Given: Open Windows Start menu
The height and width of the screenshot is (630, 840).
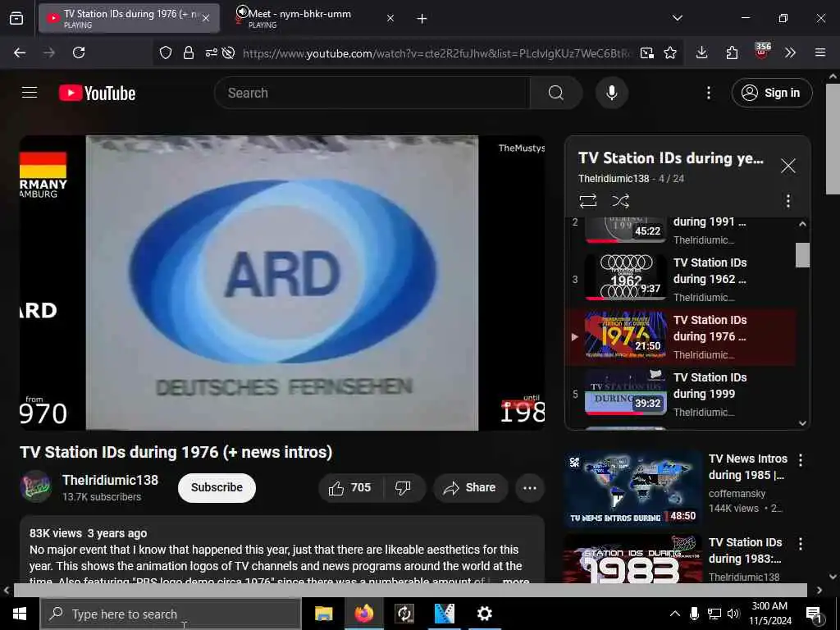Looking at the screenshot, I should 20,614.
